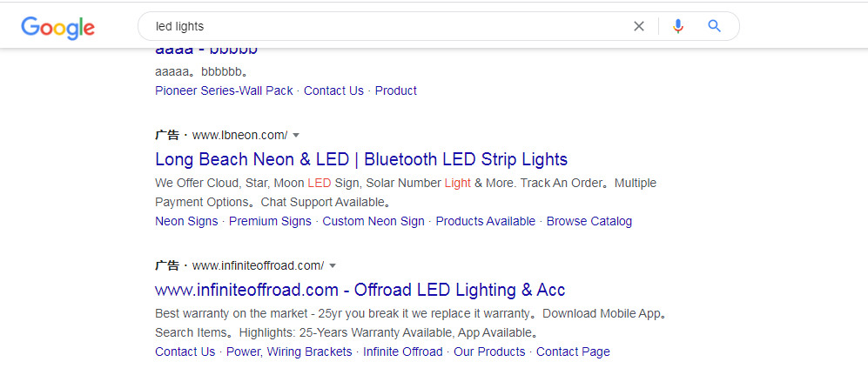Viewport: 868px width, 375px height.
Task: Open the Offroad LED Lighting & Acc result
Action: 360,290
